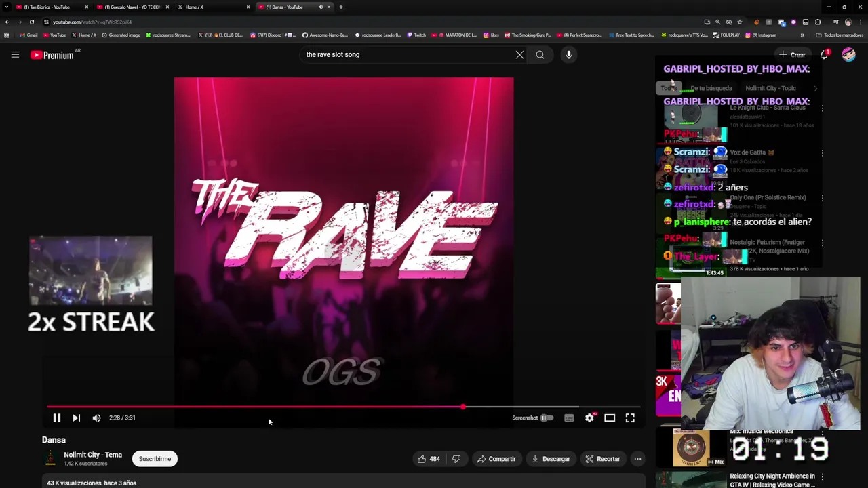Open options for Voz de Gatita video
Screen dimensions: 868x488
(x=823, y=153)
